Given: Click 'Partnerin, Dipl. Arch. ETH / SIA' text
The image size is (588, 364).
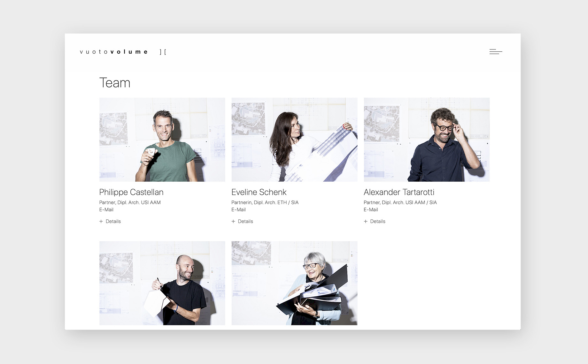Looking at the screenshot, I should coord(265,202).
